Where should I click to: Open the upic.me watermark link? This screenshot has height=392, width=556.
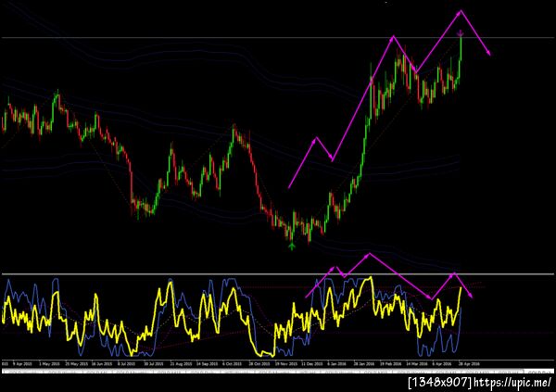coord(512,383)
